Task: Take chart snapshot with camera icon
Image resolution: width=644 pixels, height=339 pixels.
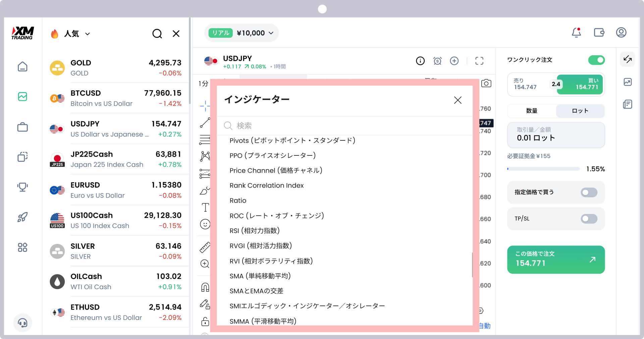Action: click(486, 83)
